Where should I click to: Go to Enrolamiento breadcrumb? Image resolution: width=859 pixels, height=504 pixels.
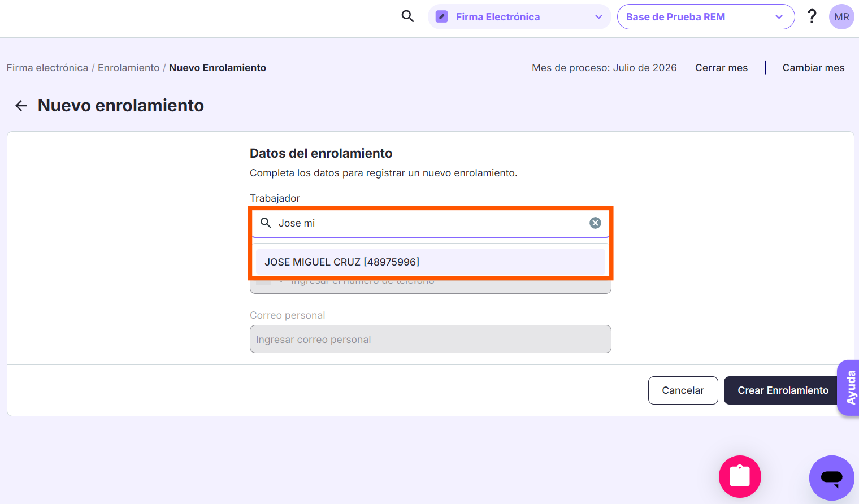[129, 68]
